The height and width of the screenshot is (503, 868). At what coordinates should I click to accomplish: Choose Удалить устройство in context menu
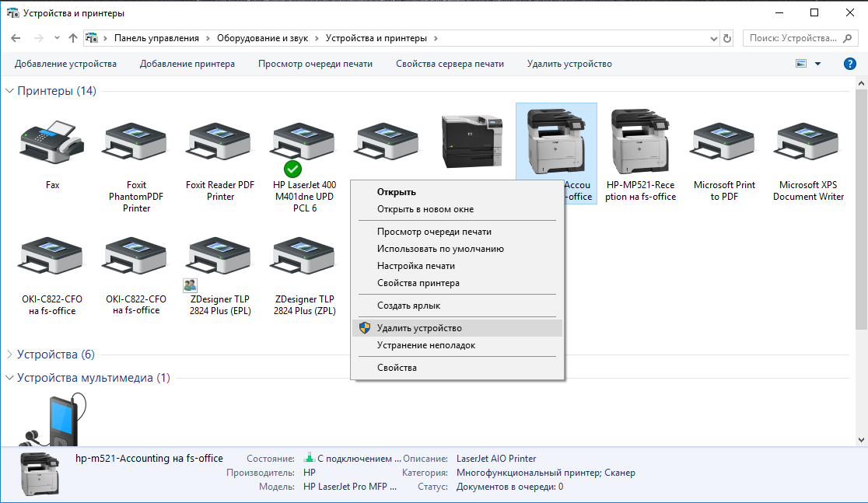457,328
